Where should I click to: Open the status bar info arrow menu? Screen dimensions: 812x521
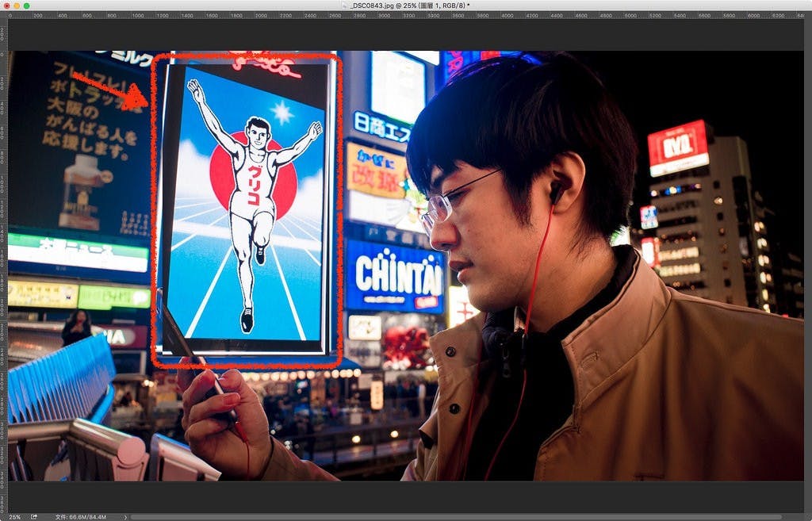[x=125, y=517]
